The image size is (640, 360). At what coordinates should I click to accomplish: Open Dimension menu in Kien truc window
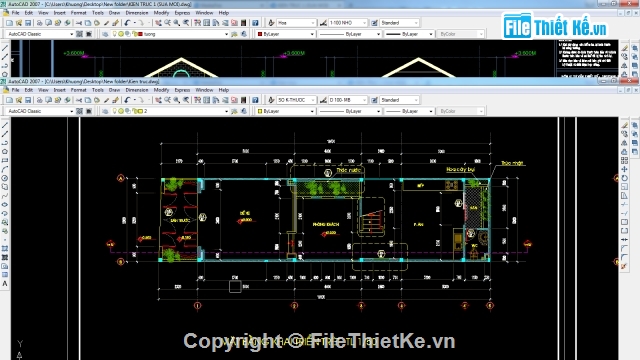click(x=137, y=90)
